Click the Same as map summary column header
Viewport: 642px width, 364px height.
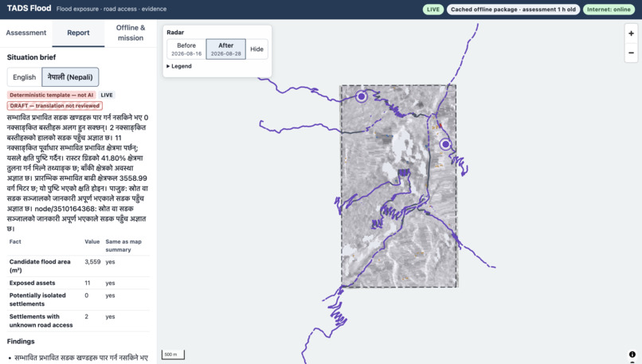click(123, 245)
